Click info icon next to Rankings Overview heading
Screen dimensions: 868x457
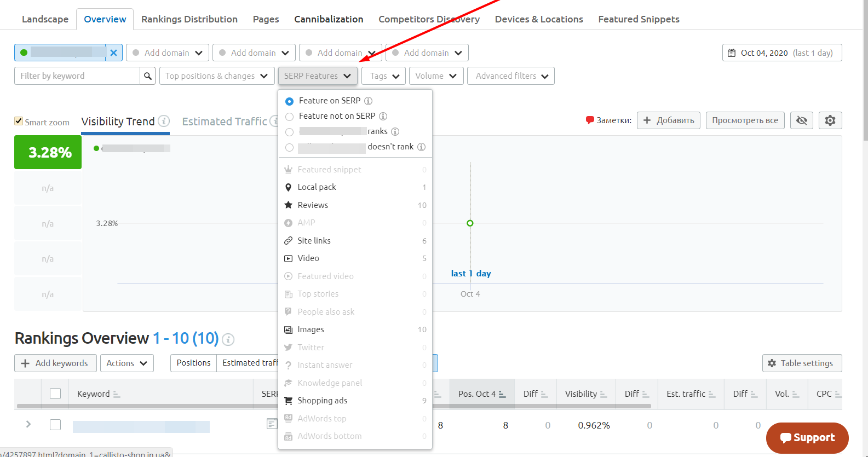(228, 339)
